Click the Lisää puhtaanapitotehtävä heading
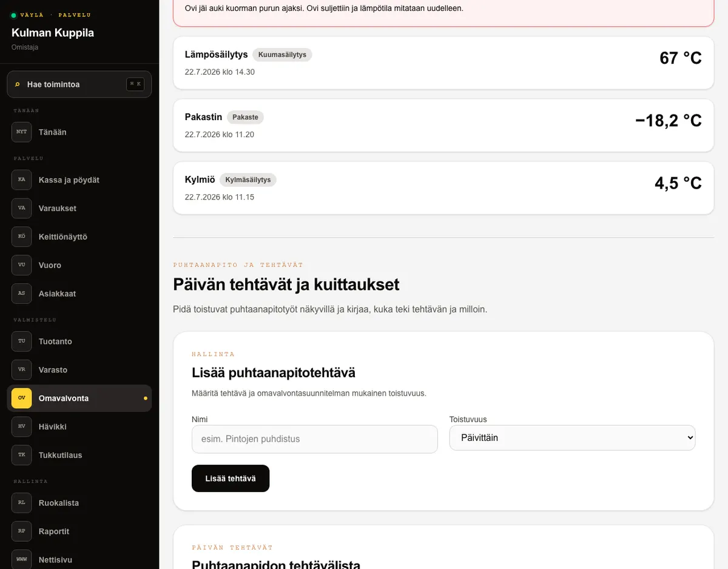This screenshot has height=569, width=728. point(274,372)
